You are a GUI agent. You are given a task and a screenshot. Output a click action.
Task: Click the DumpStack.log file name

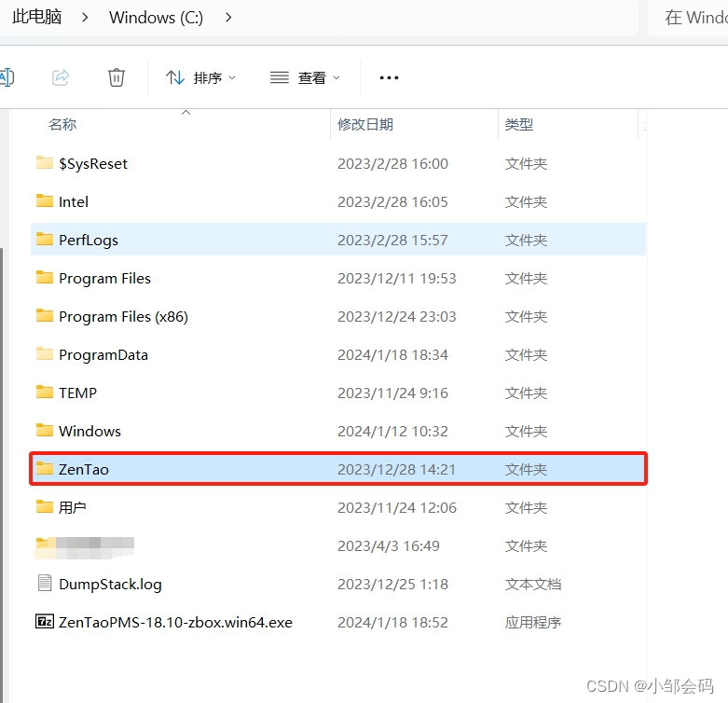point(111,585)
